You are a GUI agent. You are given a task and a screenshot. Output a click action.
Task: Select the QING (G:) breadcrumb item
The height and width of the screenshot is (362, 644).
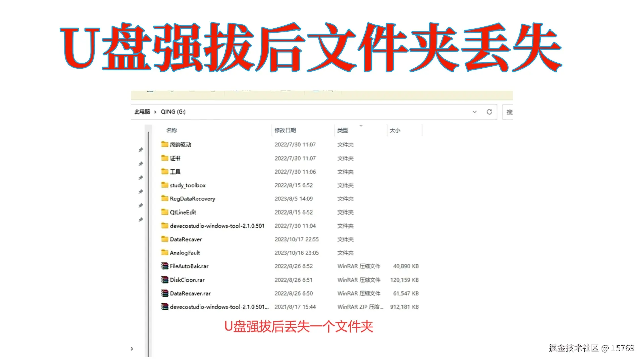point(172,112)
